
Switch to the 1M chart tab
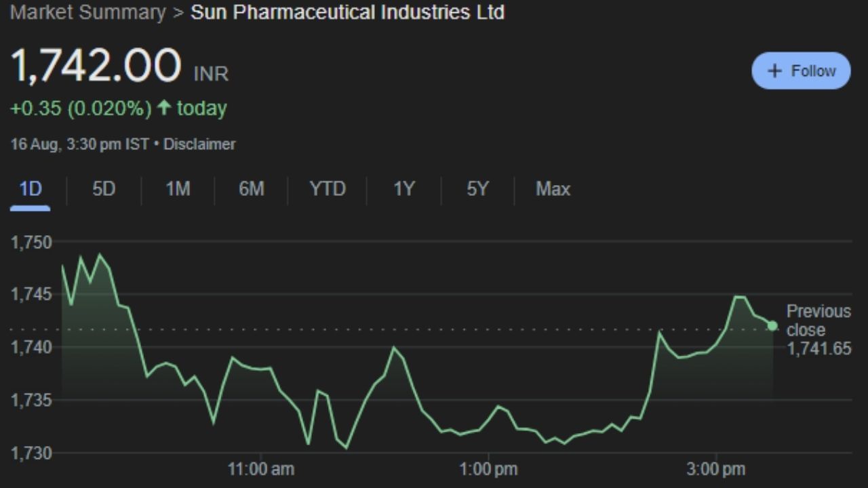pos(178,189)
